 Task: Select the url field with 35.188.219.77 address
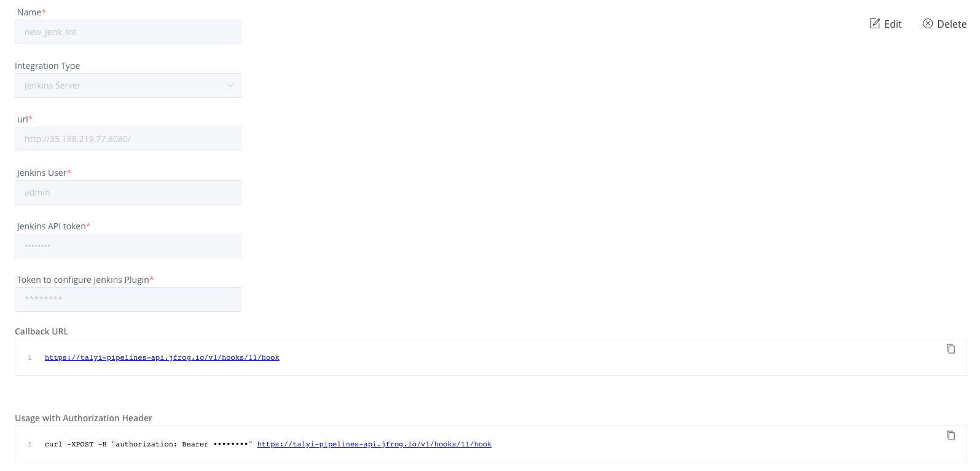(128, 139)
